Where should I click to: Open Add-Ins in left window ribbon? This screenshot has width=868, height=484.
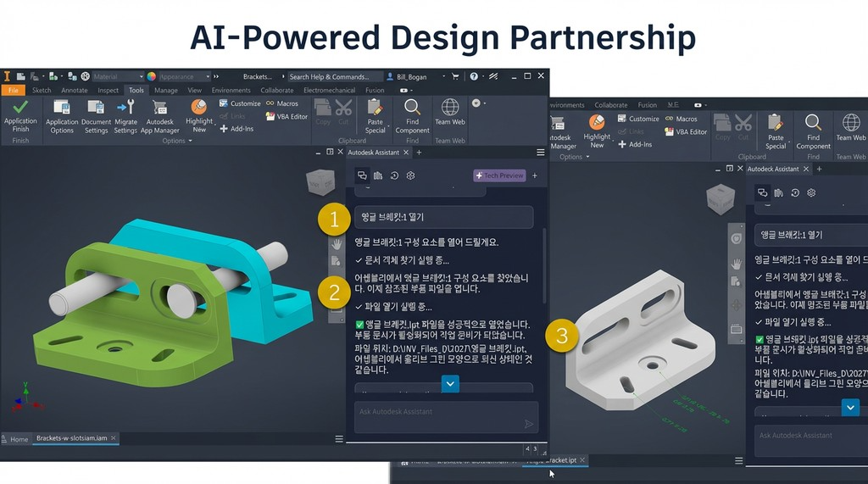[x=236, y=129]
